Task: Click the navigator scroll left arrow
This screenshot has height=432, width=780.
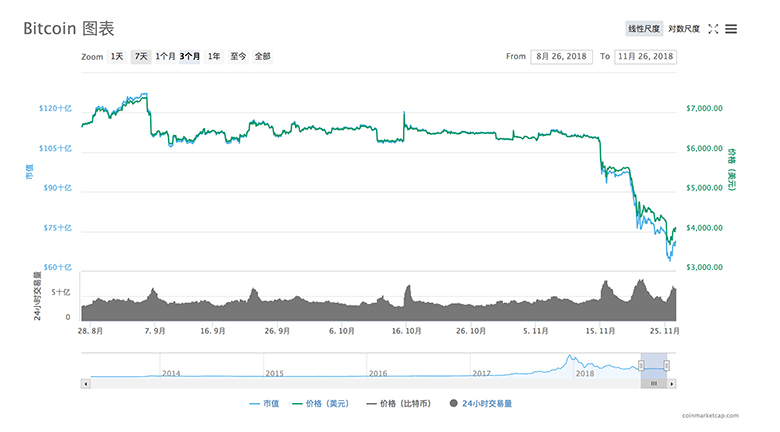Action: pos(86,384)
